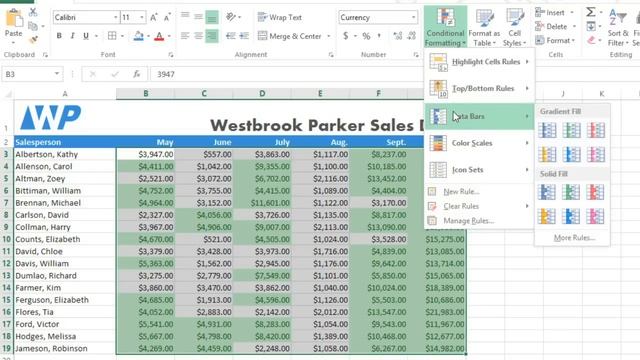Open the Fill Color dropdown arrow
This screenshot has height=360, width=640.
click(x=148, y=36)
